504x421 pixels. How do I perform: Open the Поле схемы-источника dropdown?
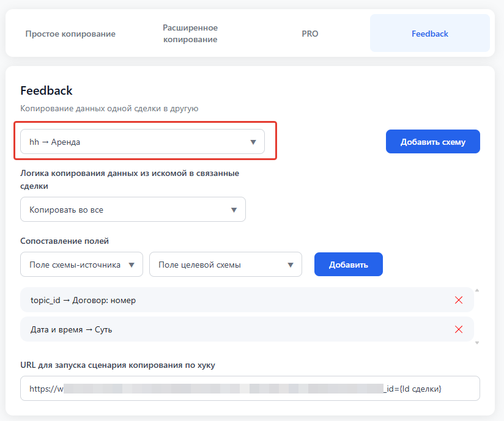tap(81, 265)
